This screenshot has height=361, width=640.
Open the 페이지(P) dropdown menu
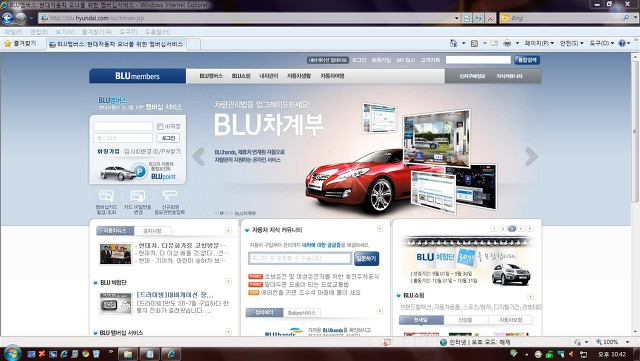click(x=539, y=43)
